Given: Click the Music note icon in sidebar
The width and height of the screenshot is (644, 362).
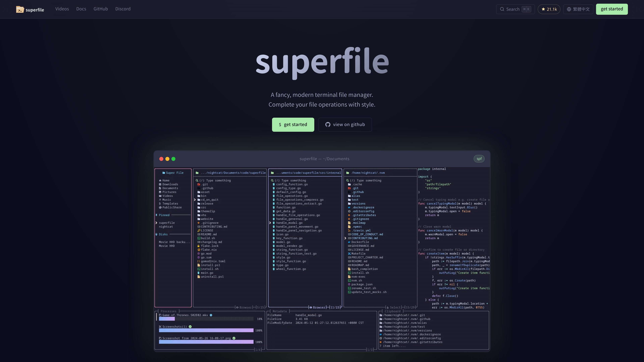Looking at the screenshot, I should click(x=160, y=200).
